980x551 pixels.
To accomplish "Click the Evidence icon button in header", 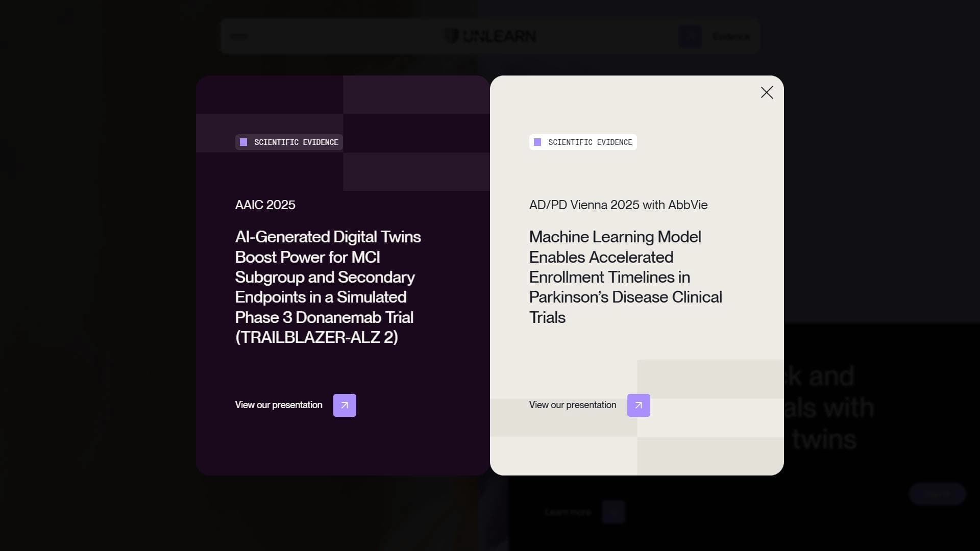I will [x=690, y=36].
